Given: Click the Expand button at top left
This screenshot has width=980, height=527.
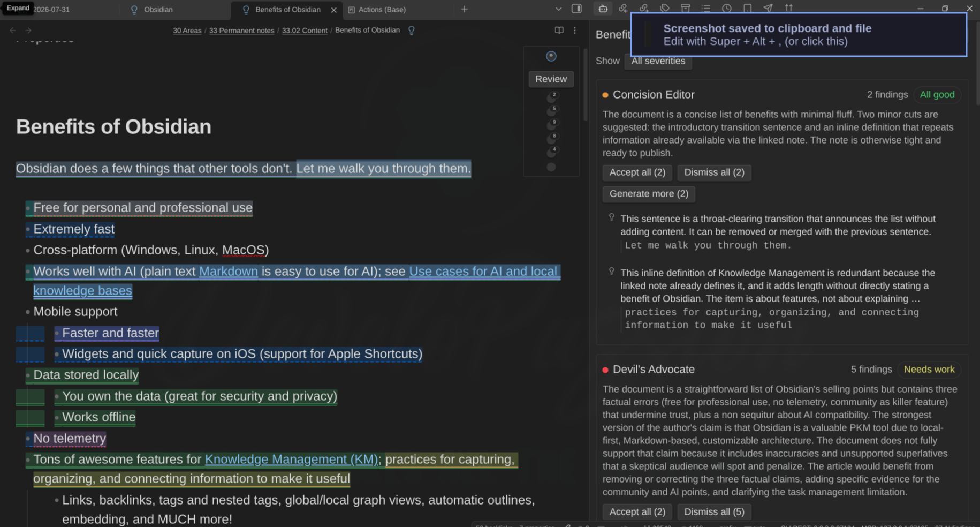Looking at the screenshot, I should coord(18,8).
